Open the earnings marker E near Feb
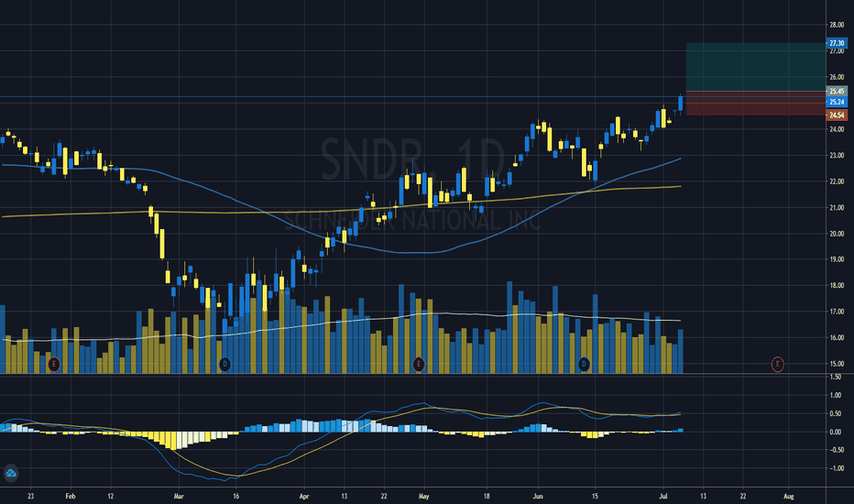 (53, 364)
